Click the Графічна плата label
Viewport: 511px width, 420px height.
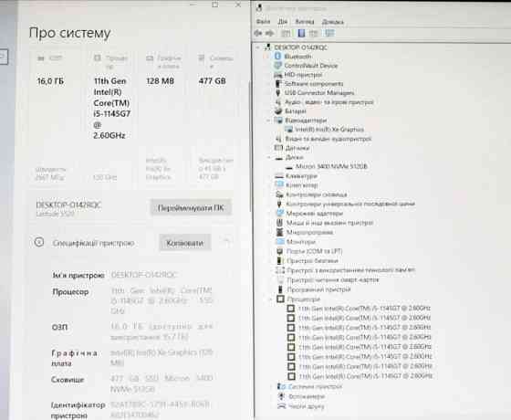(75, 358)
